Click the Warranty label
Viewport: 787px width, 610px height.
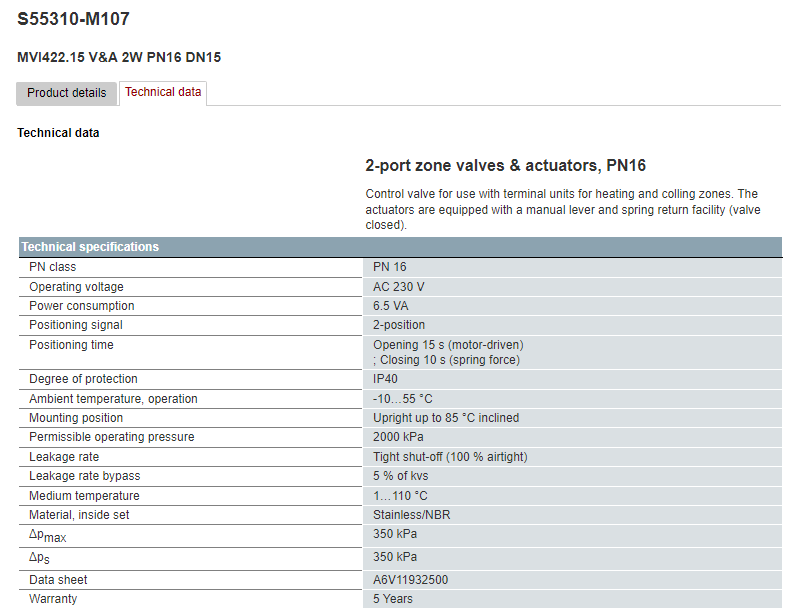[x=53, y=599]
